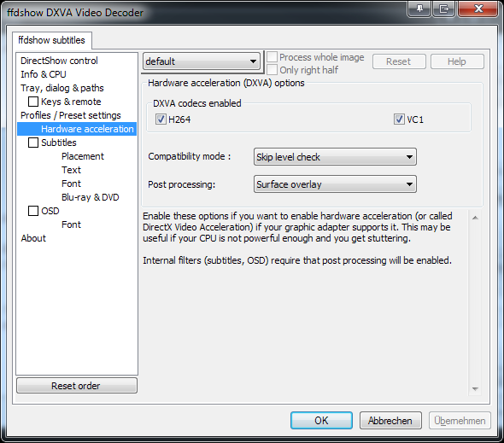Click the detach window icon in title bar
Screen dimensions: 504x443
(x=444, y=9)
